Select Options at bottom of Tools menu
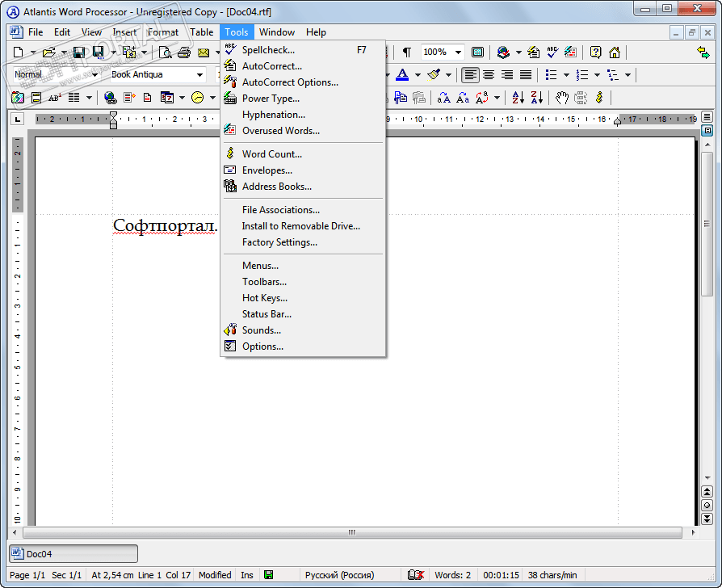 point(303,346)
